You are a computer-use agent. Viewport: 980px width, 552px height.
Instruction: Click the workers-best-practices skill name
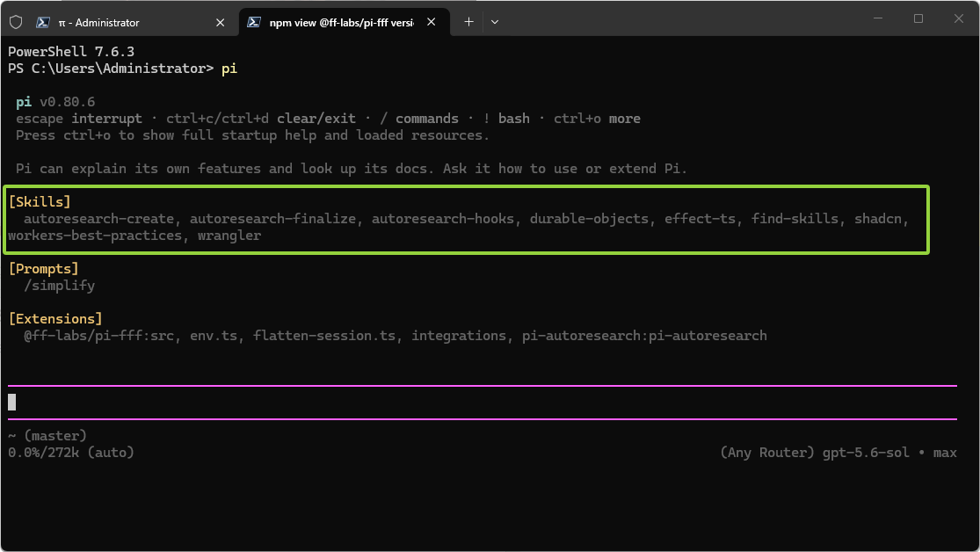click(x=94, y=236)
